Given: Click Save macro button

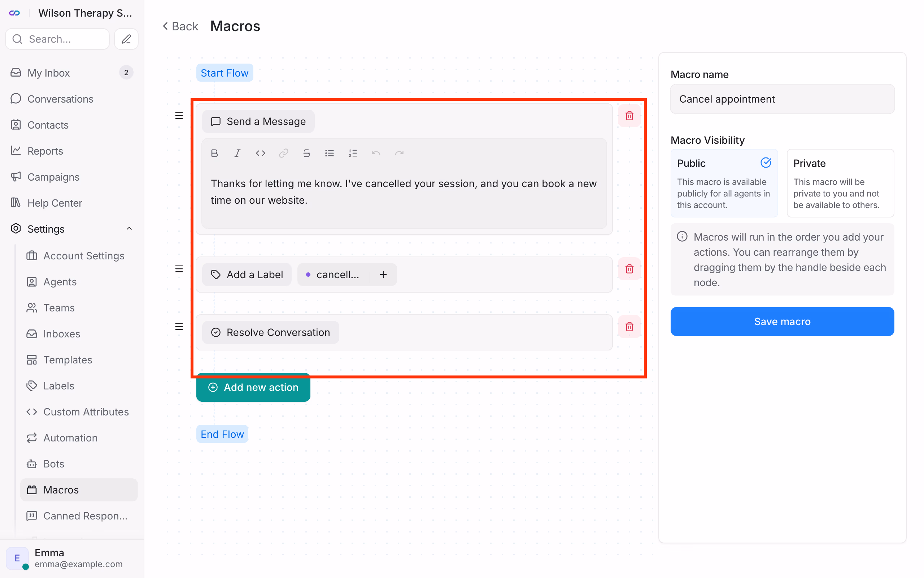Looking at the screenshot, I should click(782, 322).
